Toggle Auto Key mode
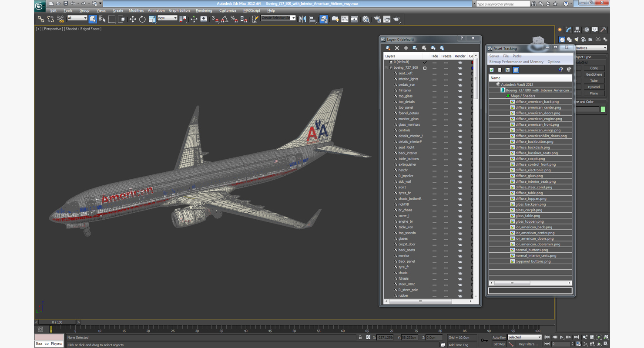This screenshot has height=348, width=644. tap(499, 337)
